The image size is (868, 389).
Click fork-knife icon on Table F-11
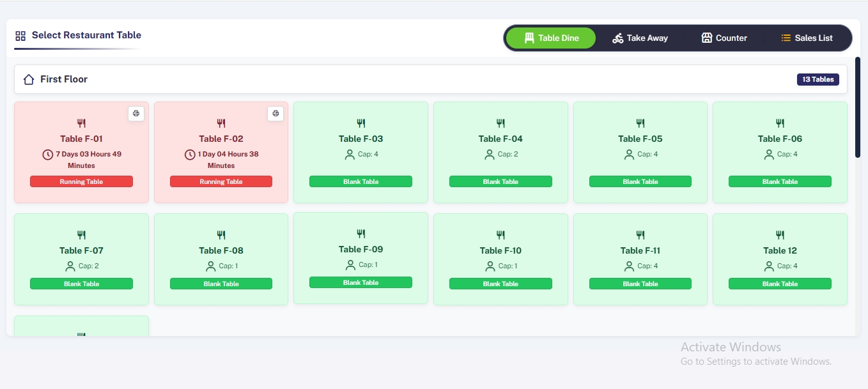(x=640, y=235)
